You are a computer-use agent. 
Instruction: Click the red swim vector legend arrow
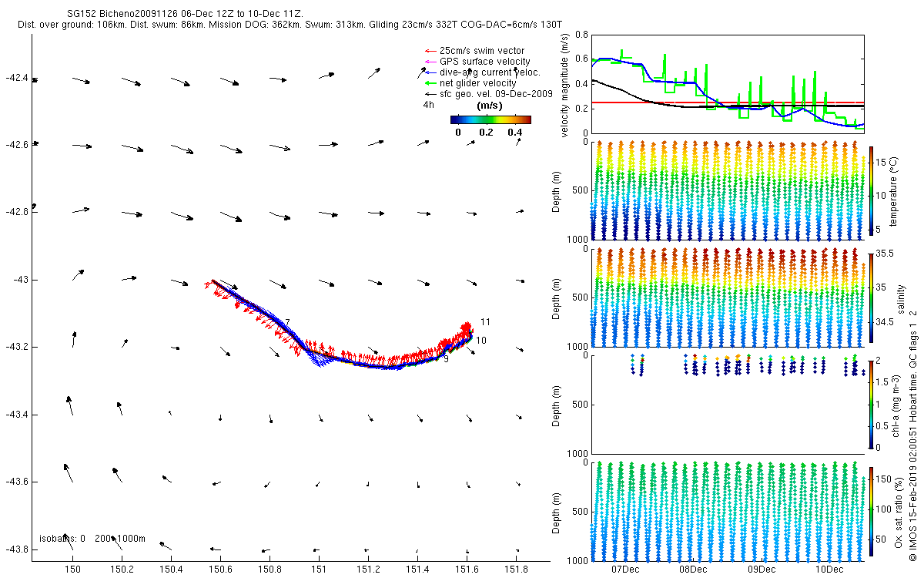[x=430, y=51]
